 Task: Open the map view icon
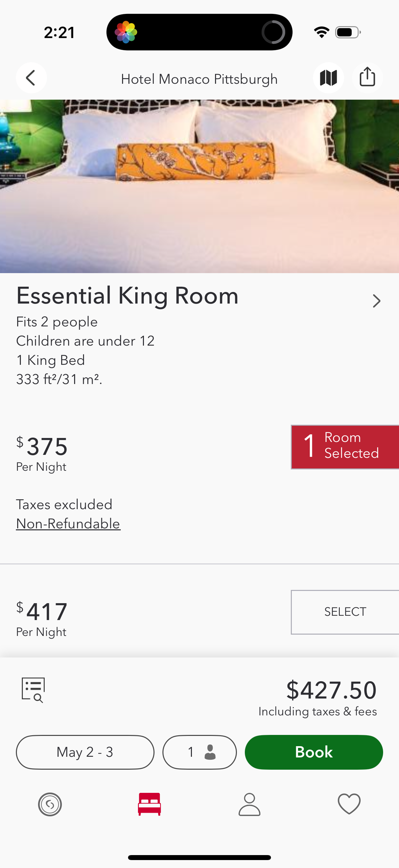tap(329, 77)
